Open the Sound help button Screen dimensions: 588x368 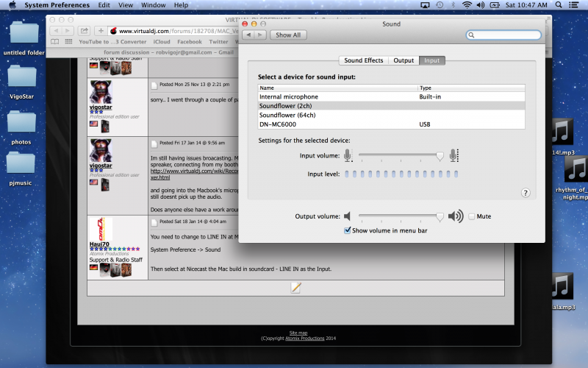pos(526,193)
